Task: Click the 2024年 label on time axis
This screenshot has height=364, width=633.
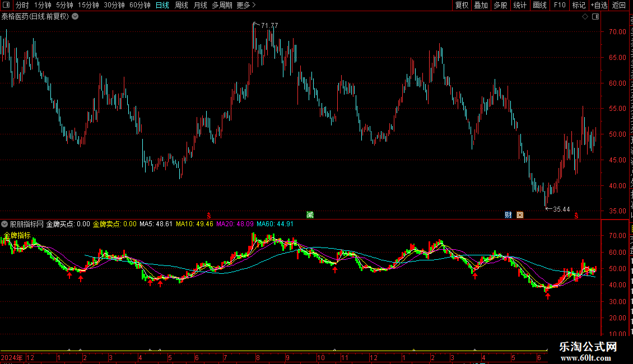Action: coord(12,357)
